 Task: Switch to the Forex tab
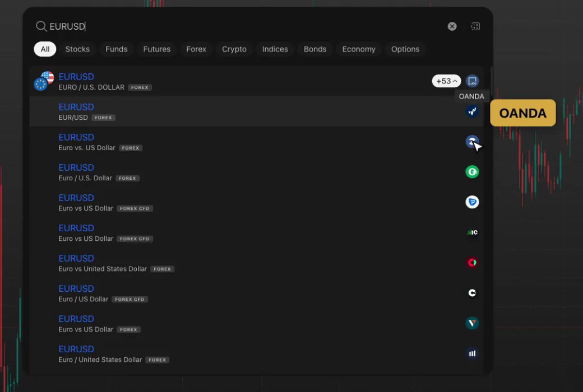[x=196, y=49]
